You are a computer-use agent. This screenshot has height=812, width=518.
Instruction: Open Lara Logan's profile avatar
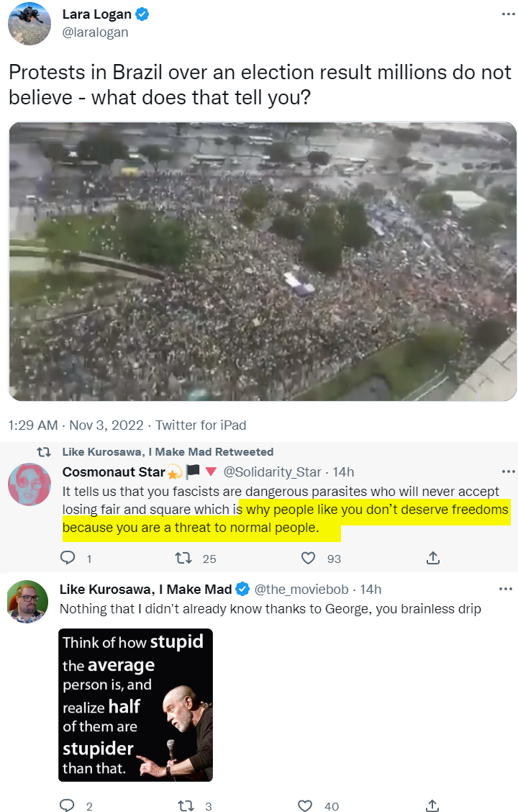[x=29, y=23]
